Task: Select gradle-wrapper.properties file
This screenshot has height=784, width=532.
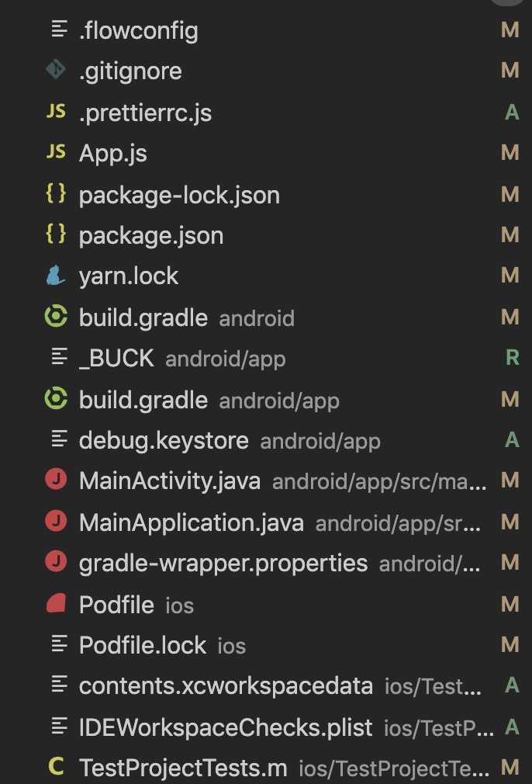Action: (223, 563)
